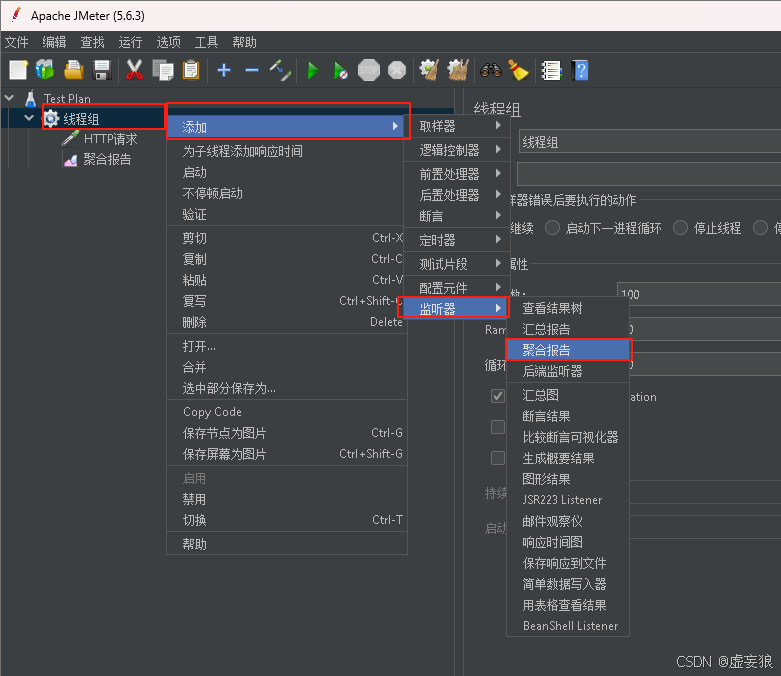781x676 pixels.
Task: Open the 工具 menu
Action: pyautogui.click(x=206, y=42)
